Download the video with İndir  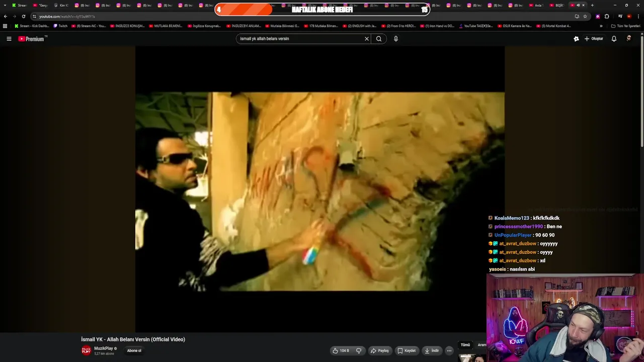click(x=432, y=350)
